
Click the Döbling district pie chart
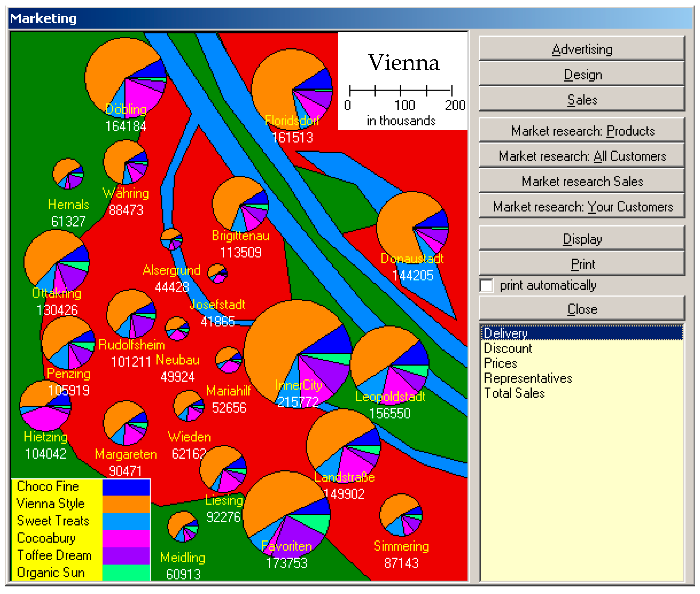click(x=125, y=78)
